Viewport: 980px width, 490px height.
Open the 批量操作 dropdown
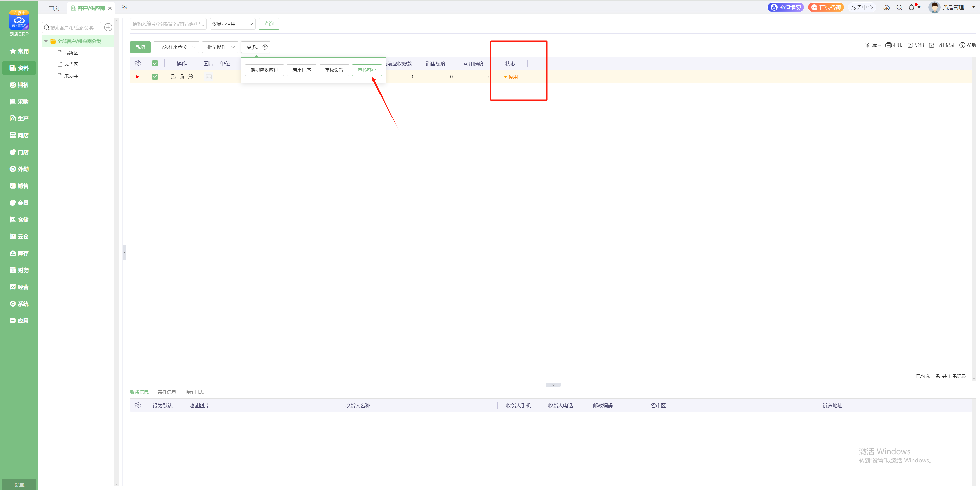[220, 47]
